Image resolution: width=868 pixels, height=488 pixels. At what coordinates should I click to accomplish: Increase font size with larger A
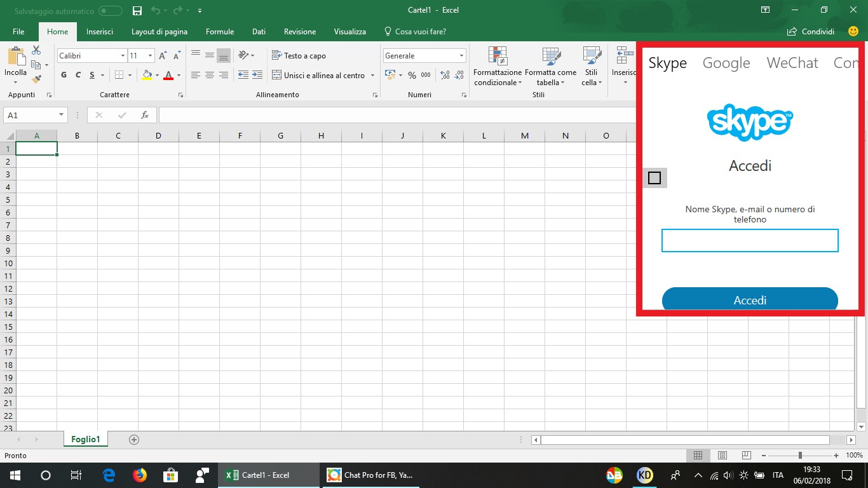[x=163, y=56]
